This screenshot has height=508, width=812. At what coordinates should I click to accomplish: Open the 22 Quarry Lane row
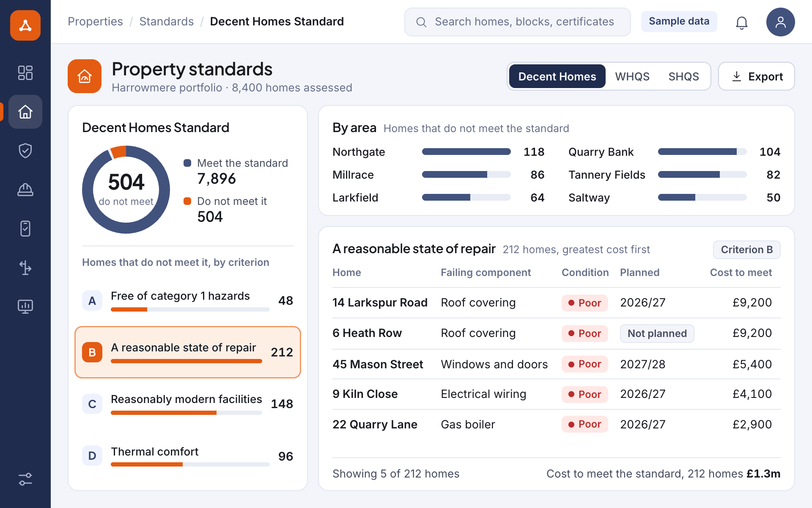click(x=557, y=424)
